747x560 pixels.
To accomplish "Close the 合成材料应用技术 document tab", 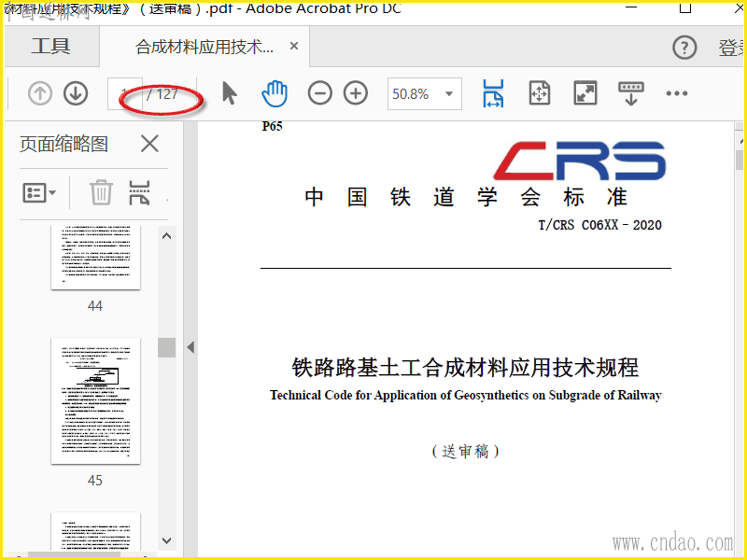I will (x=294, y=46).
